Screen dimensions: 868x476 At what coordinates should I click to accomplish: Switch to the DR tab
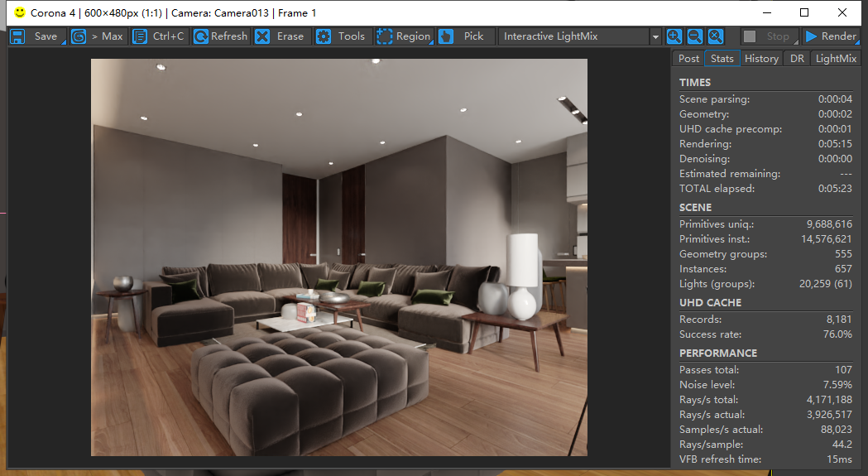tap(796, 59)
